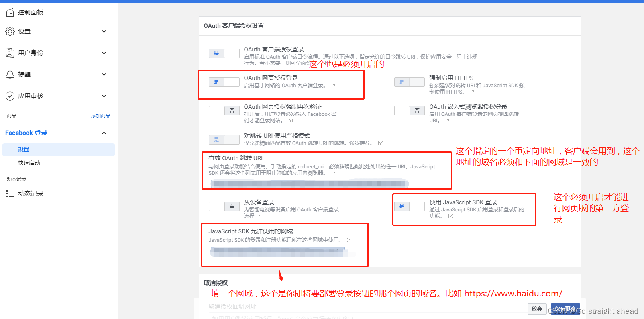Open help [?] for 使用 JavaScript SDK 登录
Screen dimensions: 644x319
451,216
